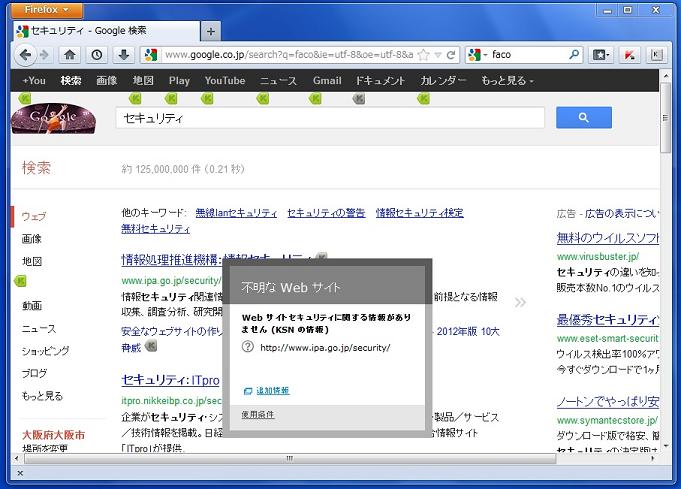Image resolution: width=681 pixels, height=489 pixels.
Task: Open ニュース in the top Google bar
Action: point(278,81)
